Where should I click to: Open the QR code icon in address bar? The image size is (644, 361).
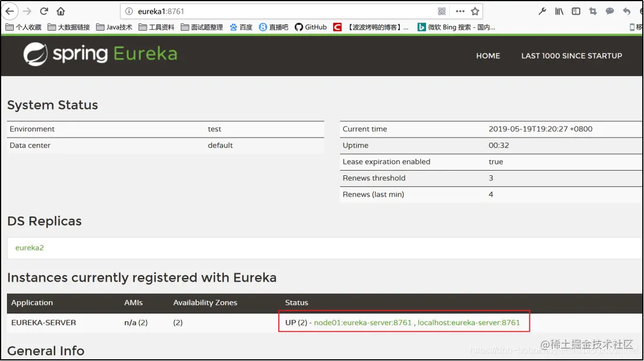pyautogui.click(x=442, y=11)
